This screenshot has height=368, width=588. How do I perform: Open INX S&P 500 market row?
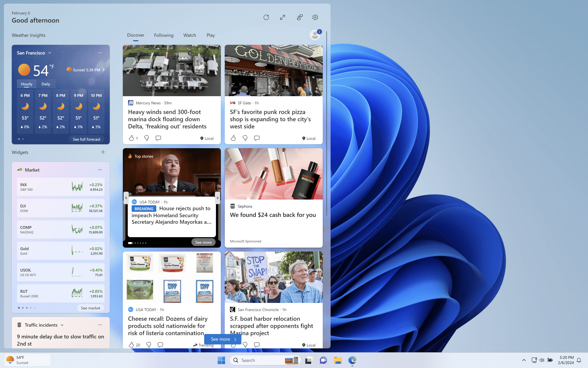[61, 187]
